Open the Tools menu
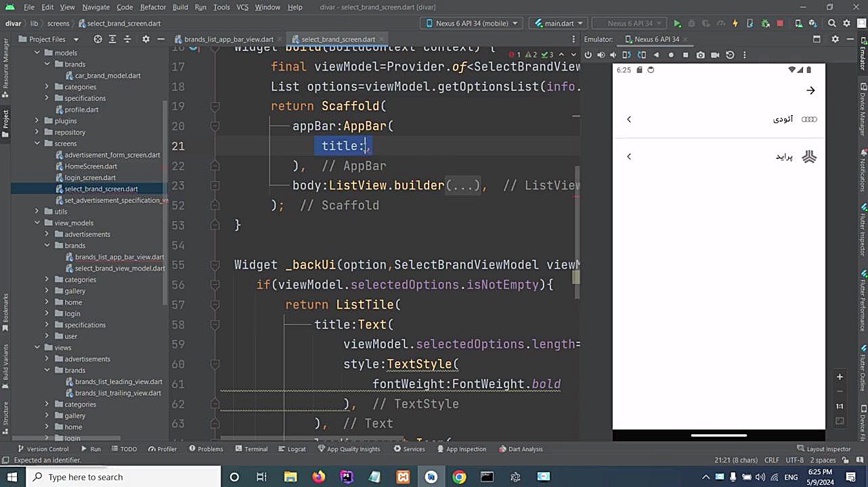The image size is (868, 487). 221,7
